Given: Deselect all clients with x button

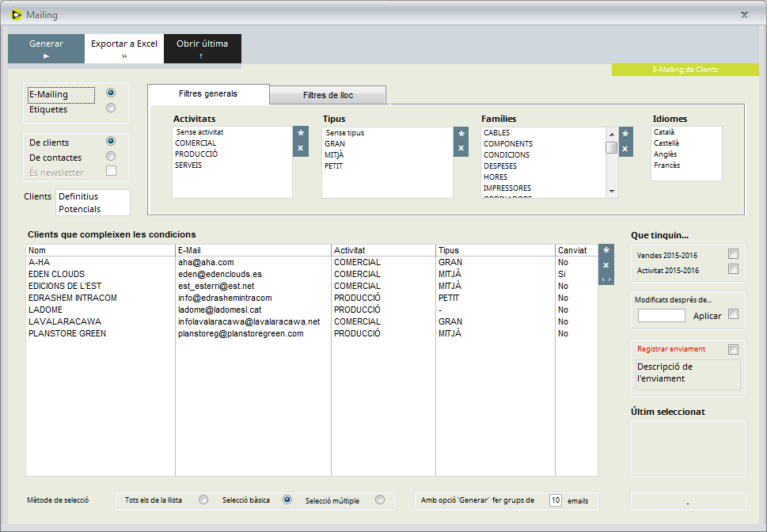Looking at the screenshot, I should click(x=606, y=264).
